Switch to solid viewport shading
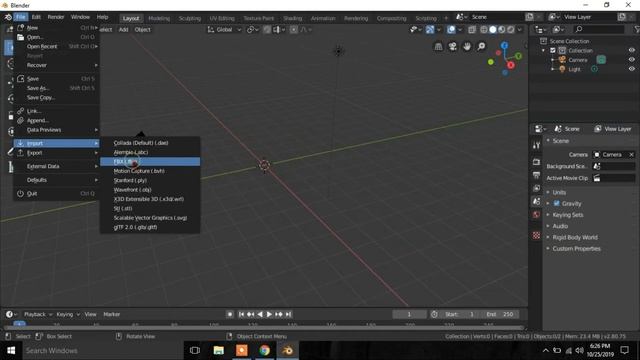This screenshot has width=640, height=360. point(493,30)
